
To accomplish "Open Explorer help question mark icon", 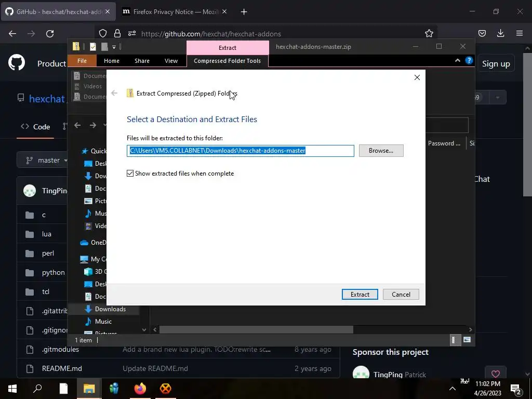I will [x=469, y=60].
